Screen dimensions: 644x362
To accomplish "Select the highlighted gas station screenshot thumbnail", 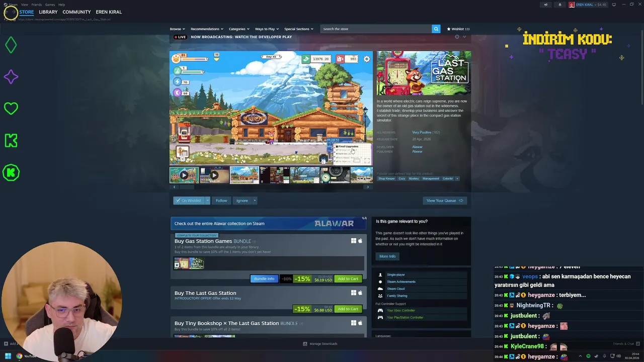I will (245, 175).
